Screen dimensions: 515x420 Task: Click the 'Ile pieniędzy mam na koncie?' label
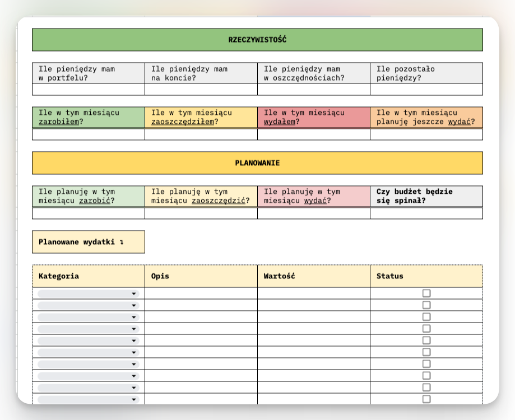click(201, 73)
